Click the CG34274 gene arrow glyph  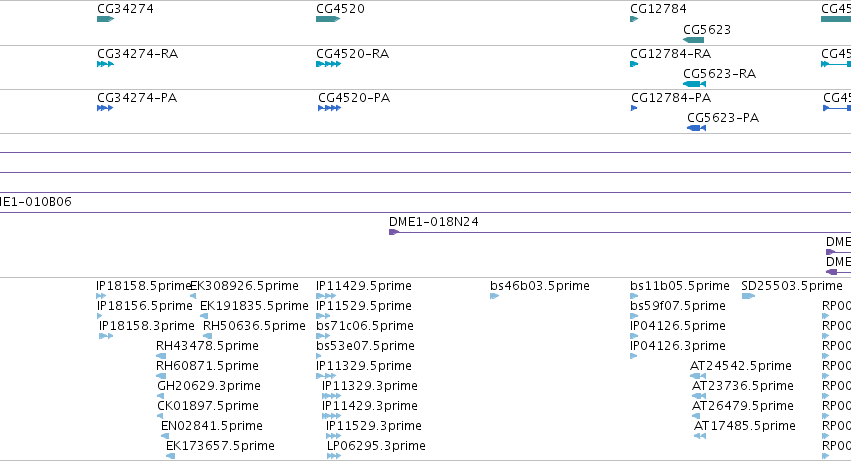click(105, 19)
